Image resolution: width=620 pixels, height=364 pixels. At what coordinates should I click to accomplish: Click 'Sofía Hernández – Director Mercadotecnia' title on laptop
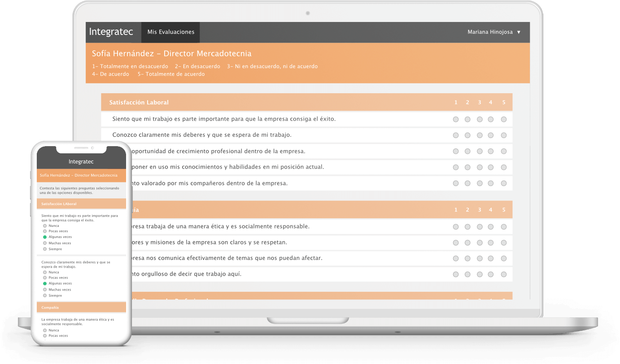(x=171, y=54)
